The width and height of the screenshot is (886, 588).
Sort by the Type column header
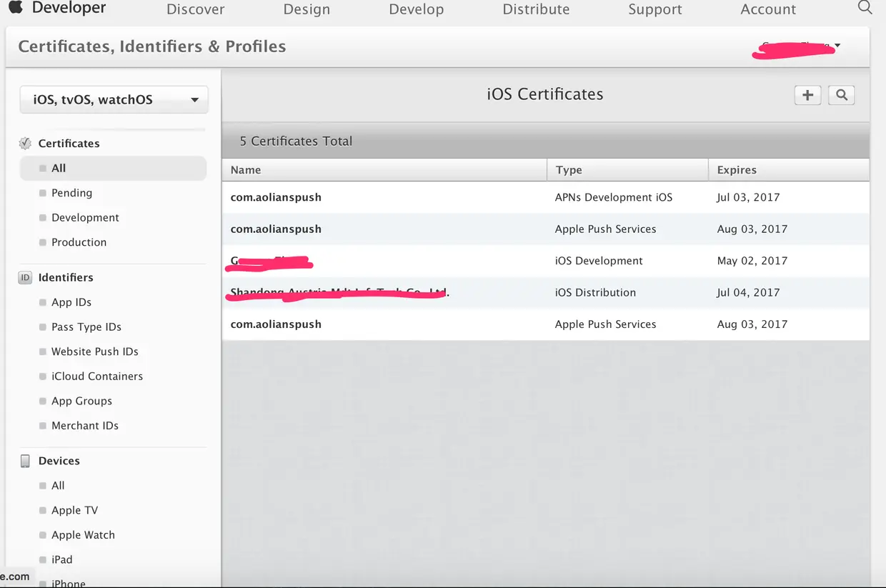pyautogui.click(x=627, y=170)
